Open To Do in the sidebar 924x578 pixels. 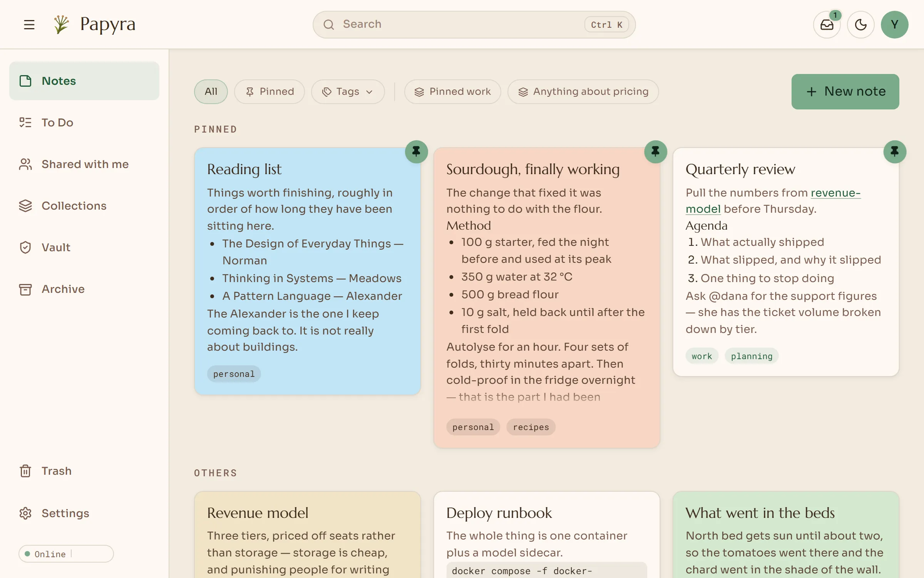(84, 123)
